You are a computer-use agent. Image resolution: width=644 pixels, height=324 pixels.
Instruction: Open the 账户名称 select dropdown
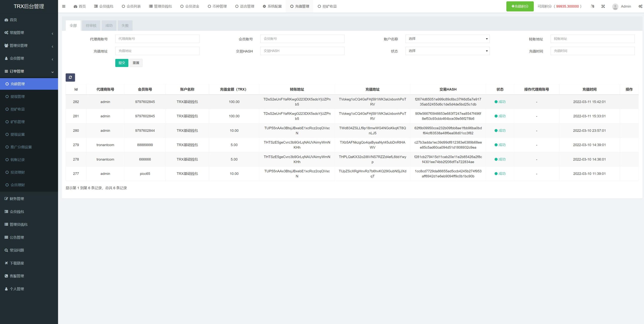point(447,39)
